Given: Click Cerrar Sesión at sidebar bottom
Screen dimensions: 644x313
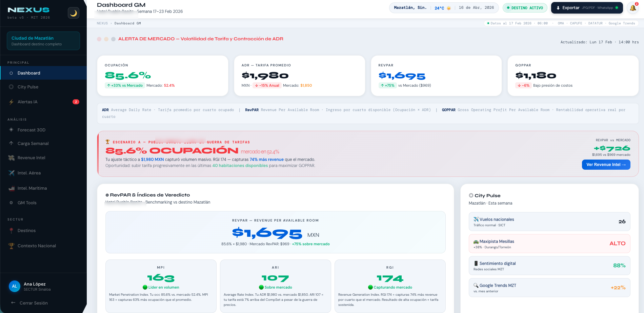Looking at the screenshot, I should click(x=33, y=303).
